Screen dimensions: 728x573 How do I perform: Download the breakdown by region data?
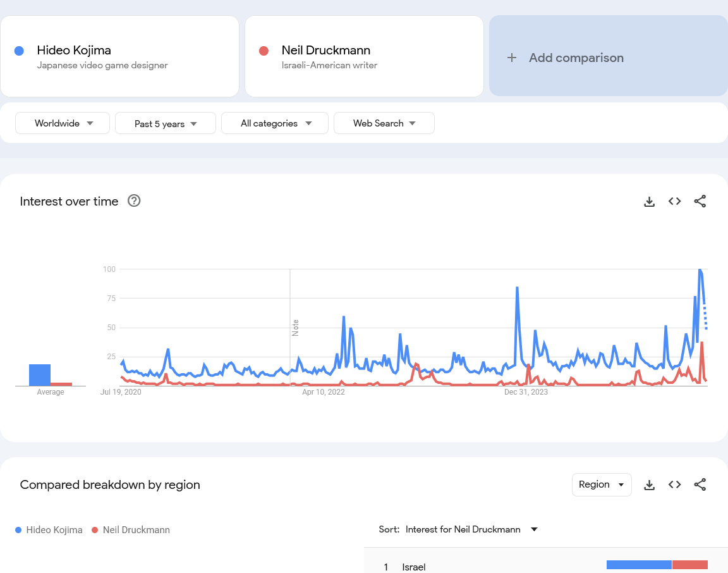tap(649, 484)
